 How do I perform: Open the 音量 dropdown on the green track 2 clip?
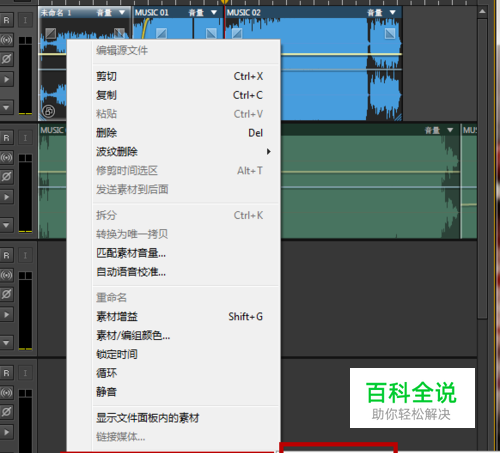click(x=450, y=130)
